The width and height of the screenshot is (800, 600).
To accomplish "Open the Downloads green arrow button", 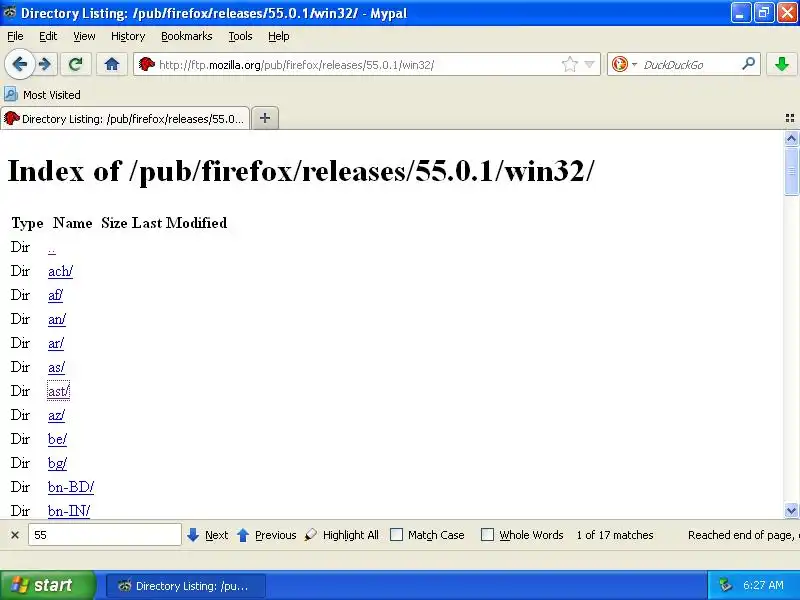I will [x=782, y=64].
